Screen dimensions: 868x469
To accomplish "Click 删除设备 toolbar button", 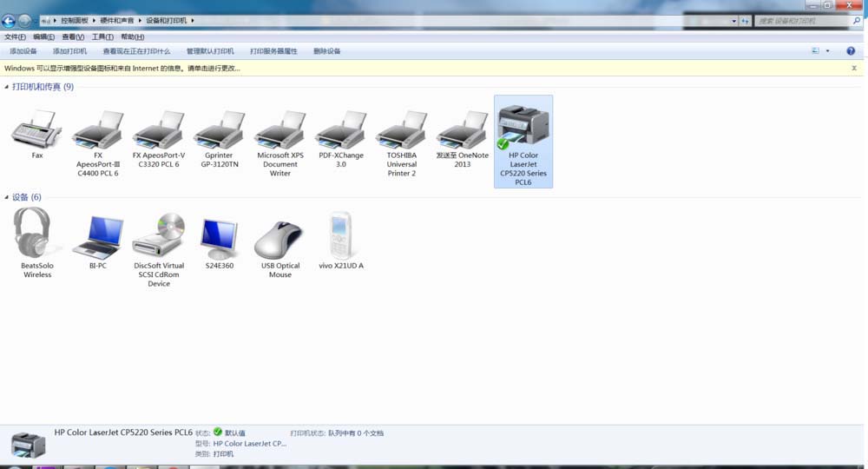I will [326, 51].
